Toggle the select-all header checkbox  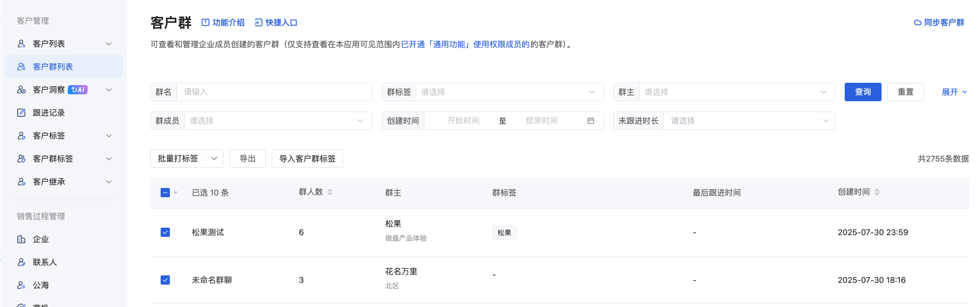(165, 193)
